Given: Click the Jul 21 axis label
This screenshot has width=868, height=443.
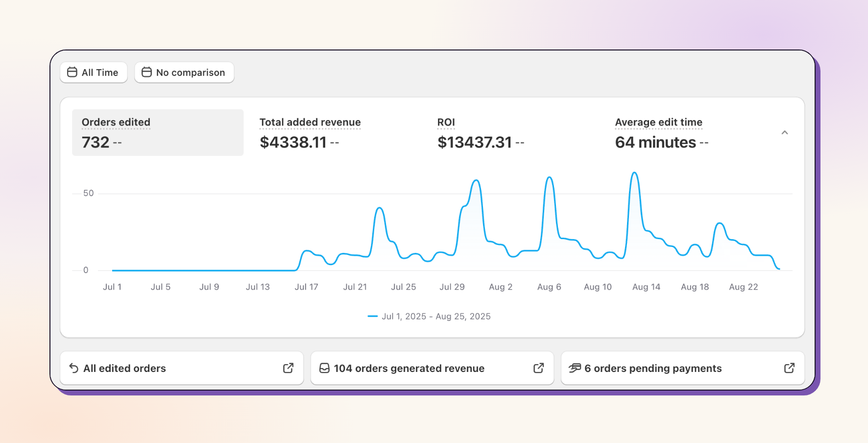Looking at the screenshot, I should (355, 287).
